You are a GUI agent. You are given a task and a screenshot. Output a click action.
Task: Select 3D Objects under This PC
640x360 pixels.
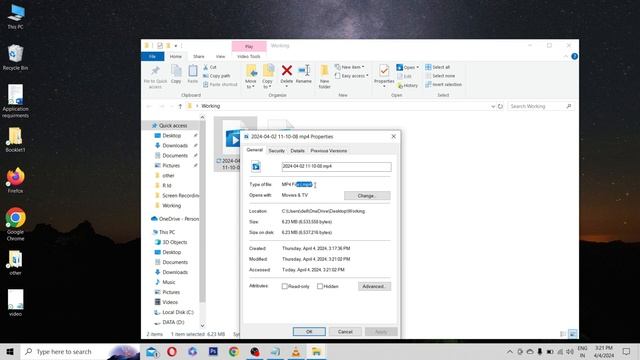tap(171, 242)
